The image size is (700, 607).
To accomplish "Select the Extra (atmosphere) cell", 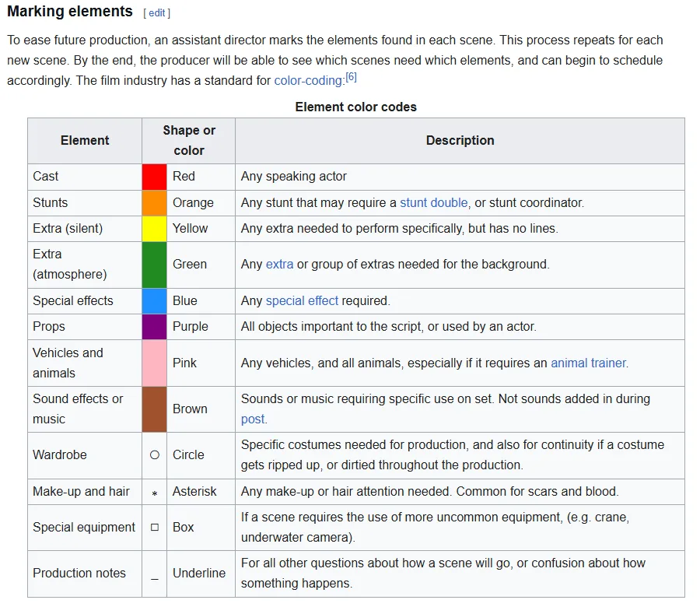I will tap(85, 265).
